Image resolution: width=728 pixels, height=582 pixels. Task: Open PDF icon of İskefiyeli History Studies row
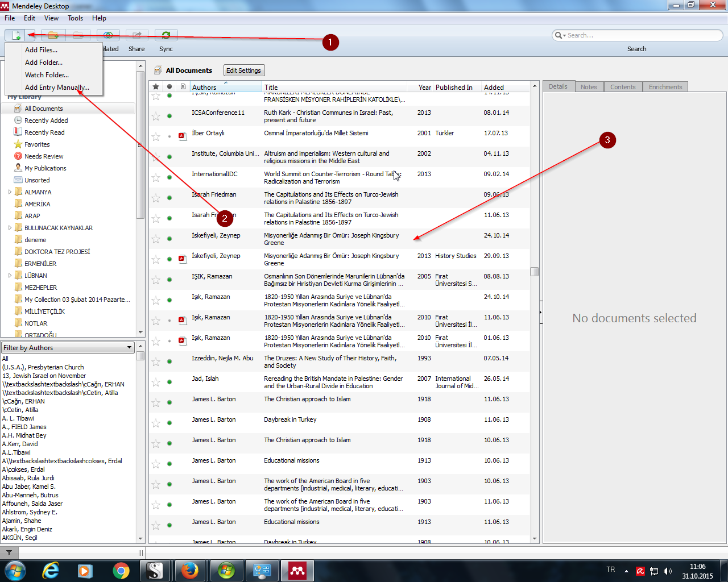coord(182,259)
